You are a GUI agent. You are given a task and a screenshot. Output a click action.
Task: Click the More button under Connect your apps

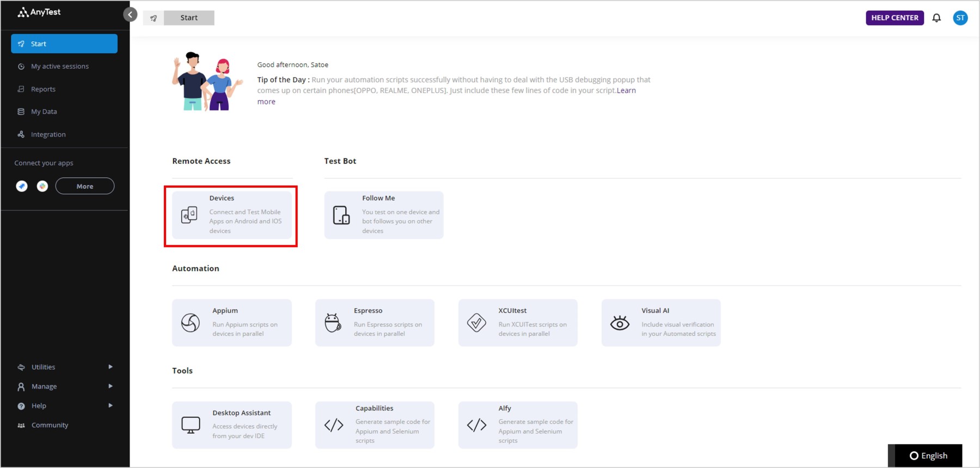point(85,186)
